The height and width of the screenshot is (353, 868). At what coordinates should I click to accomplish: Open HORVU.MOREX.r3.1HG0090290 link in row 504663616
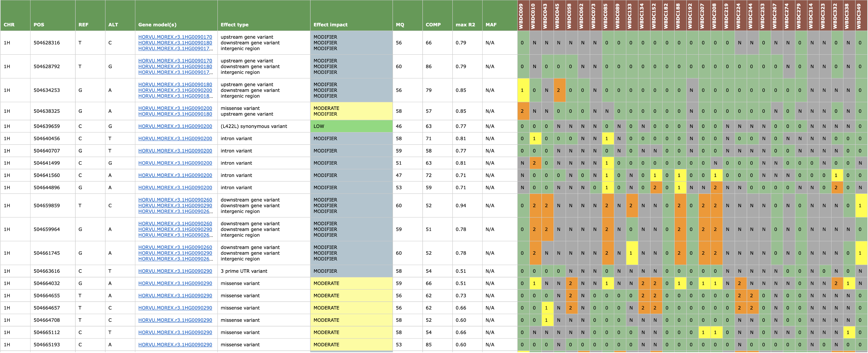click(x=175, y=271)
